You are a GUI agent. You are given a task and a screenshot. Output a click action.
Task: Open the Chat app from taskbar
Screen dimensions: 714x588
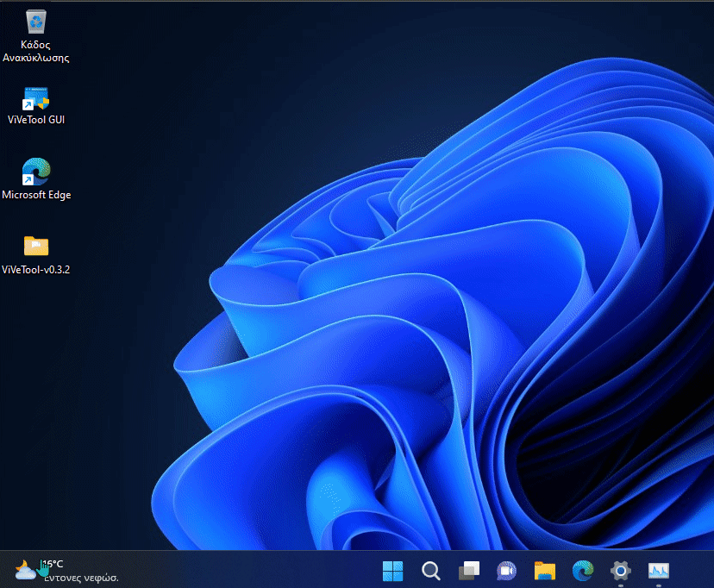tap(507, 571)
